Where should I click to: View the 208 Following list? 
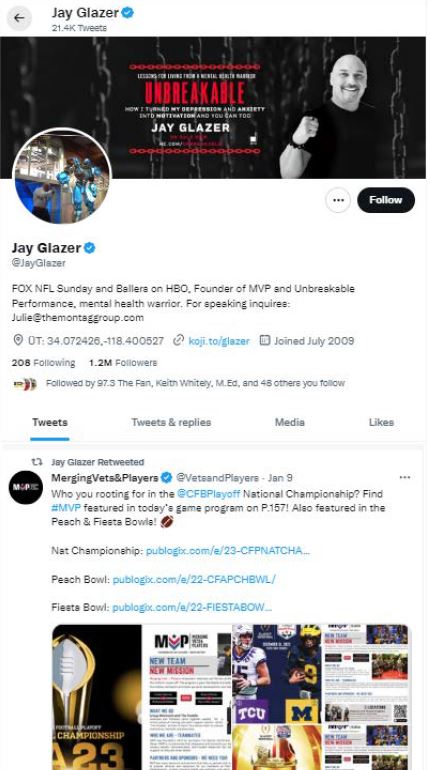(x=43, y=363)
